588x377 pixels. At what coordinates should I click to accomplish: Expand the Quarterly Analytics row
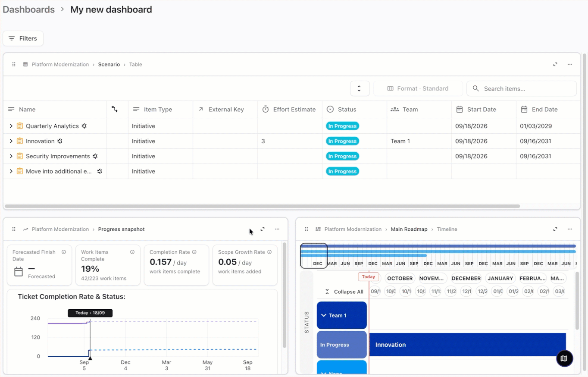[x=11, y=126]
